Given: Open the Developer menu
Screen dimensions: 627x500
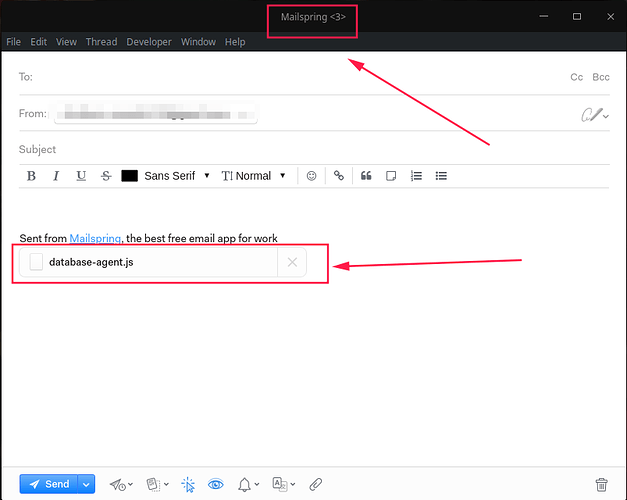Looking at the screenshot, I should pyautogui.click(x=149, y=42).
